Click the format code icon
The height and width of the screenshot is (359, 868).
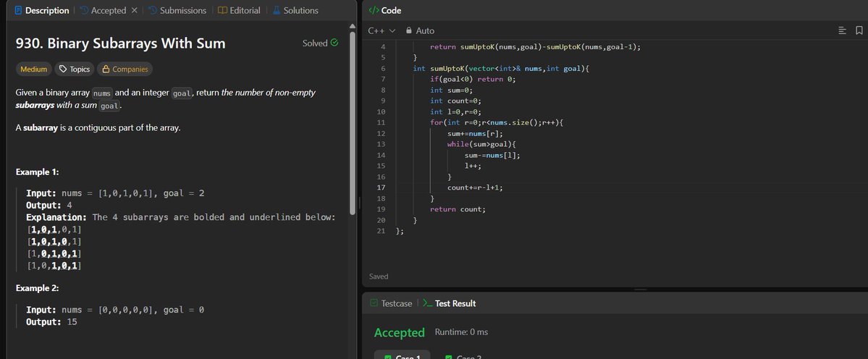click(843, 30)
